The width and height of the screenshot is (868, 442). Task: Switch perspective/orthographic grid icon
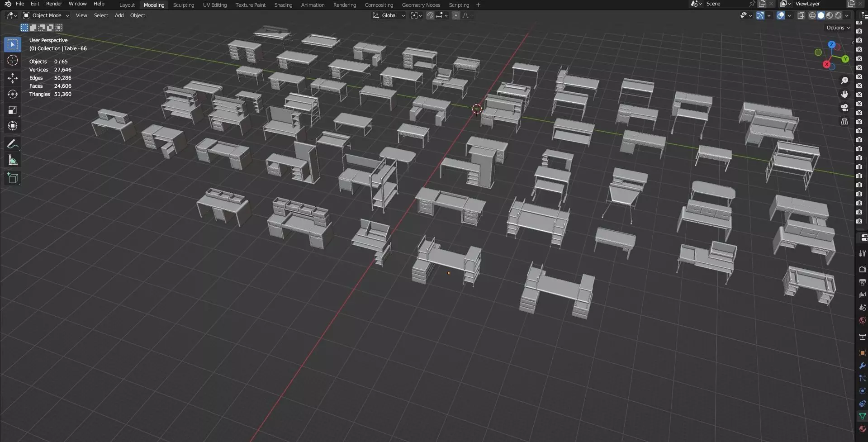click(844, 122)
